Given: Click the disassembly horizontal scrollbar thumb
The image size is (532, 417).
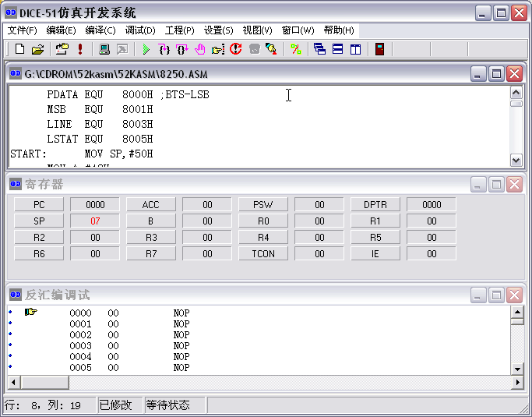Looking at the screenshot, I should [x=44, y=383].
